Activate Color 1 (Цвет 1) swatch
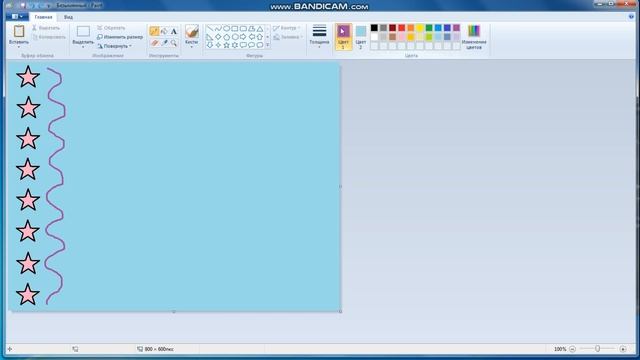The height and width of the screenshot is (360, 640). [343, 37]
